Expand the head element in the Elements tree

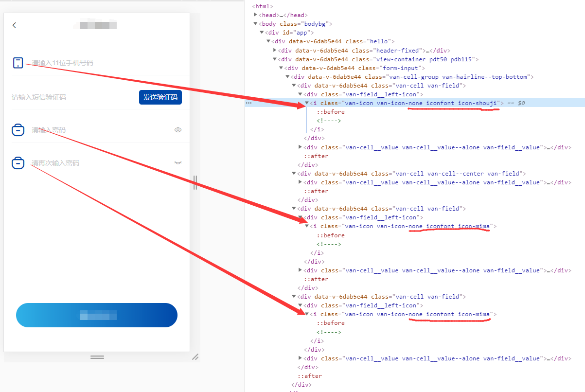pyautogui.click(x=255, y=15)
